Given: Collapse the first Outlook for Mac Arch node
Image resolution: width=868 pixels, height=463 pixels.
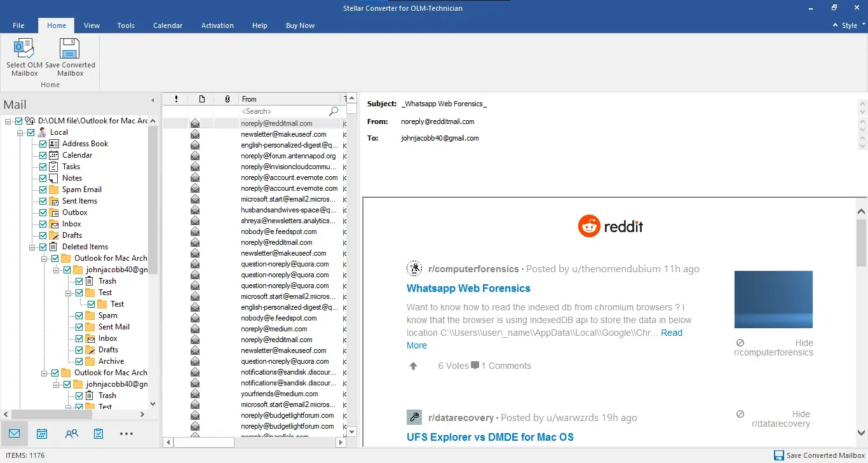Looking at the screenshot, I should coord(44,258).
